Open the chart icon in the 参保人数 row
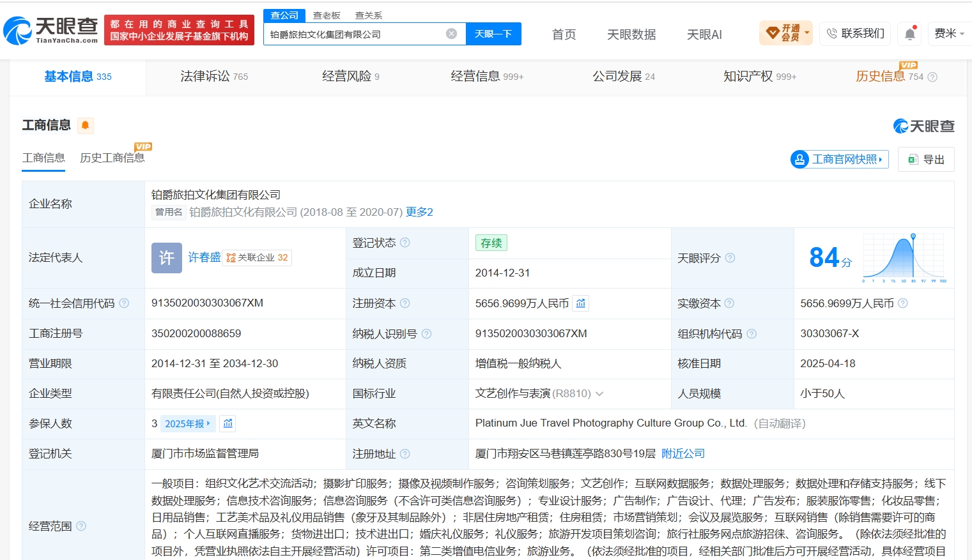The height and width of the screenshot is (560, 972). 228,423
